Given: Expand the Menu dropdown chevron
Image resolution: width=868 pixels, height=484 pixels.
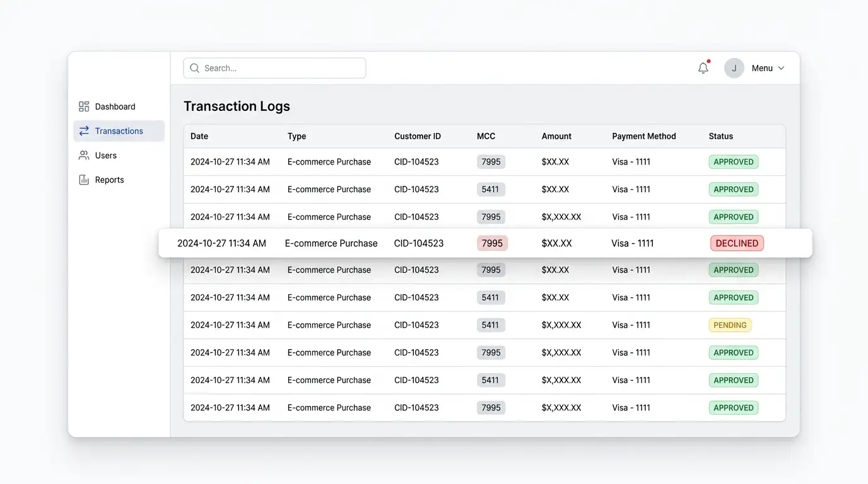Looking at the screenshot, I should tap(781, 68).
